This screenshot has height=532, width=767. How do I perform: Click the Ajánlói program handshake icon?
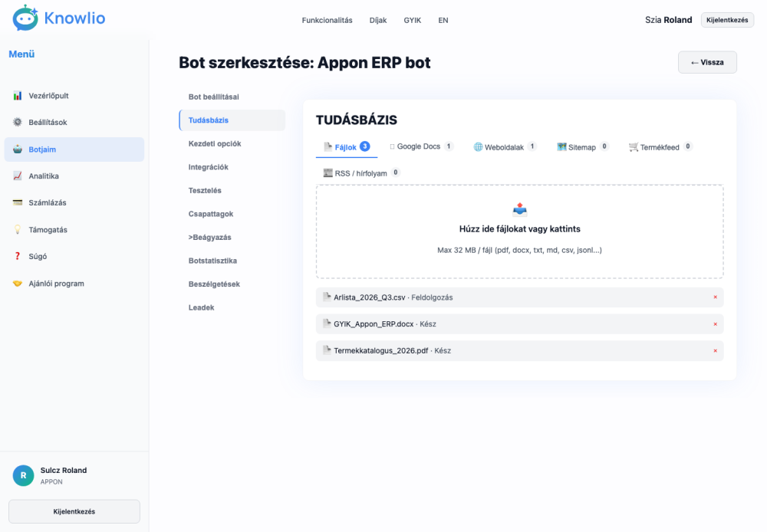[x=18, y=283]
